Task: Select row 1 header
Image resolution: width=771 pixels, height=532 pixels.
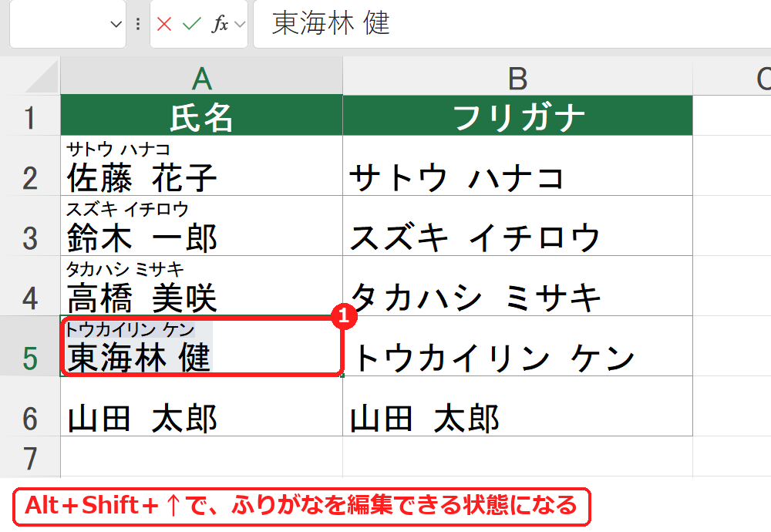Action: click(30, 116)
